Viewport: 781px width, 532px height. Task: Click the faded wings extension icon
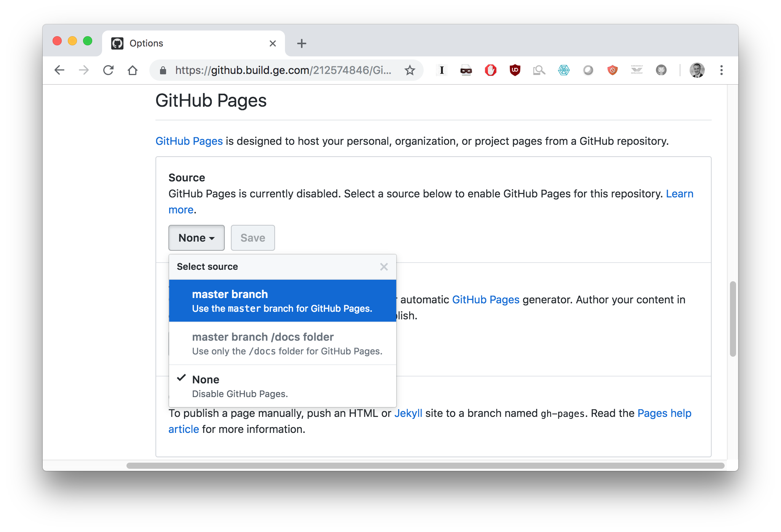[637, 70]
